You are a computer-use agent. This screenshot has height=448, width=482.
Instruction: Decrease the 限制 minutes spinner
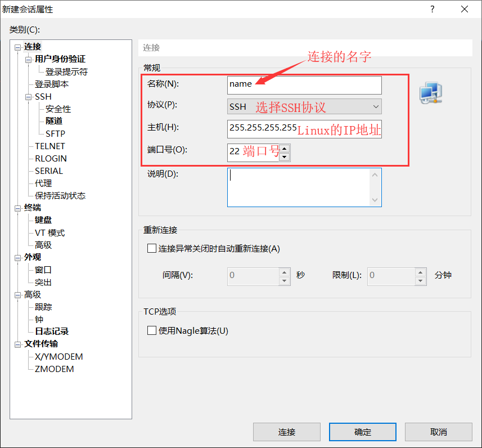[x=420, y=281]
